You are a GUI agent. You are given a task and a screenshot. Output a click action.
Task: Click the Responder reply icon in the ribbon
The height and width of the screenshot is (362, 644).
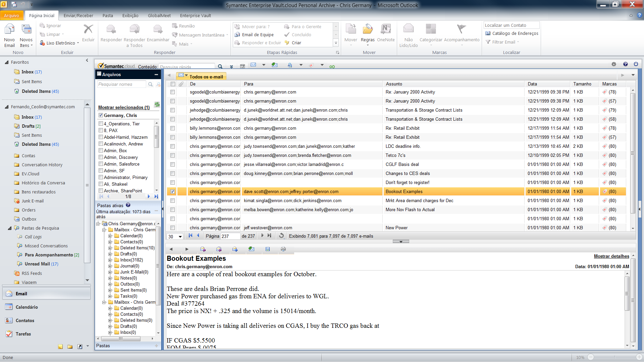click(111, 29)
